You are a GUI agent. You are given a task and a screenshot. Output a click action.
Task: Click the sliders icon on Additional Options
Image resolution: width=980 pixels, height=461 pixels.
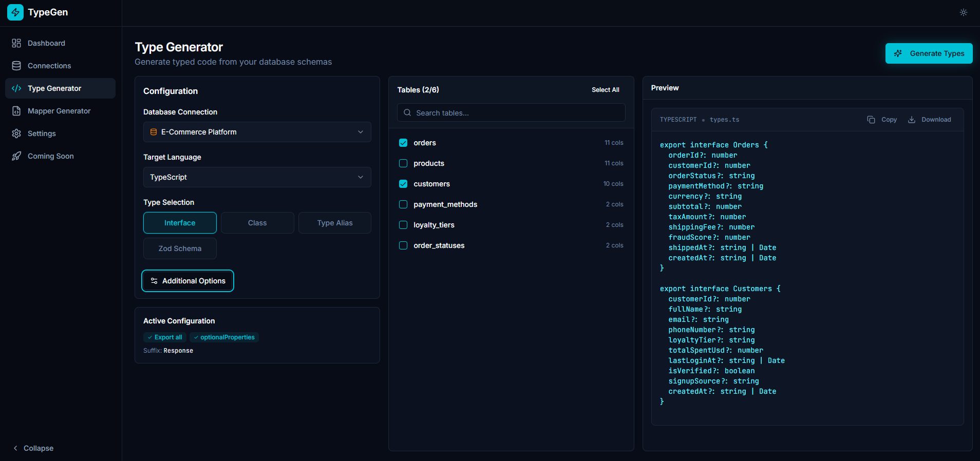coord(154,281)
